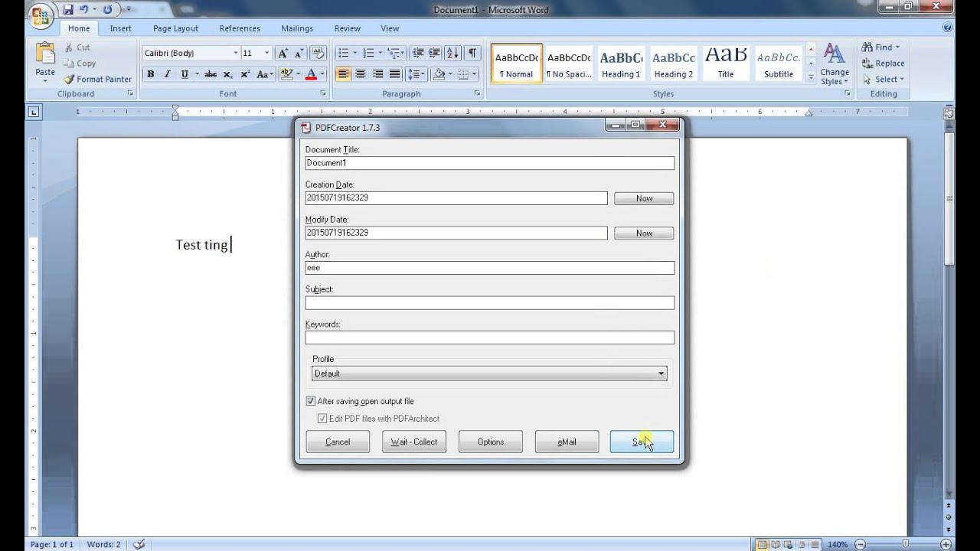Click the Decrease Indent icon

point(418,53)
